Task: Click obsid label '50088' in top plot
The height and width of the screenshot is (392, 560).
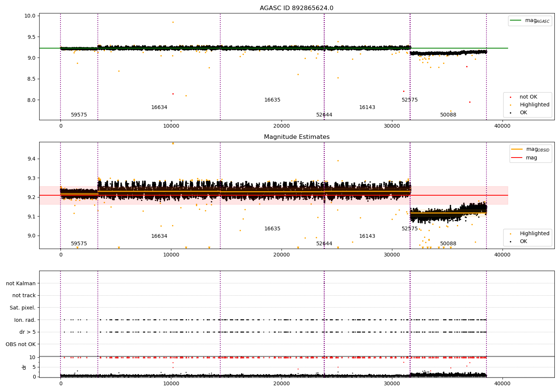Action: click(x=448, y=115)
